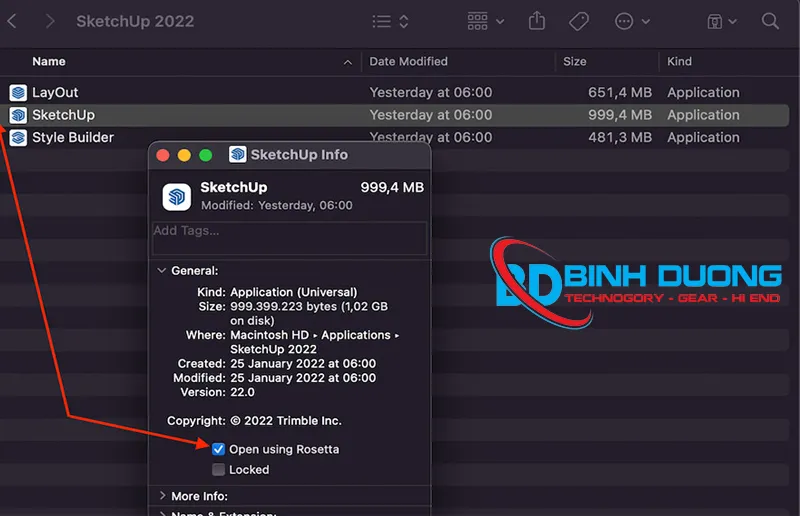The width and height of the screenshot is (800, 516).
Task: Click the Finder window title SketchUp 2022
Action: tap(135, 21)
